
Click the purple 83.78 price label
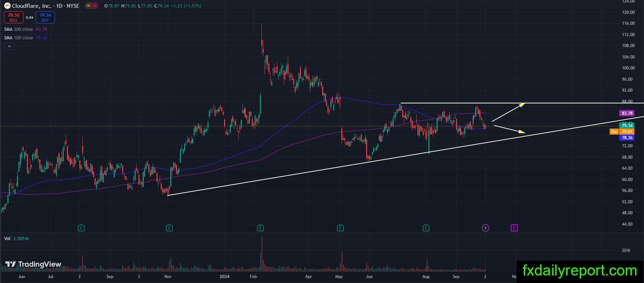tap(627, 113)
